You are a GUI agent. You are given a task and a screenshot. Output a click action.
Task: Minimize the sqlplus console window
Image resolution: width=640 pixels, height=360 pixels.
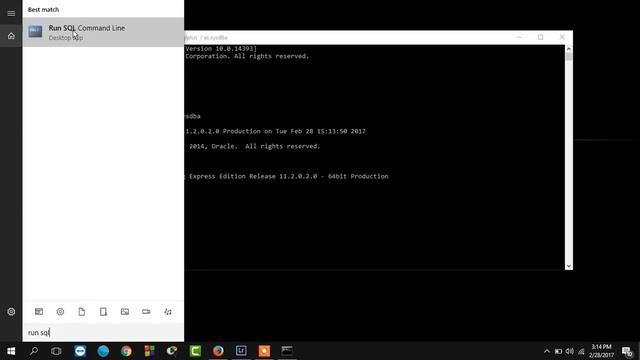[x=519, y=37]
